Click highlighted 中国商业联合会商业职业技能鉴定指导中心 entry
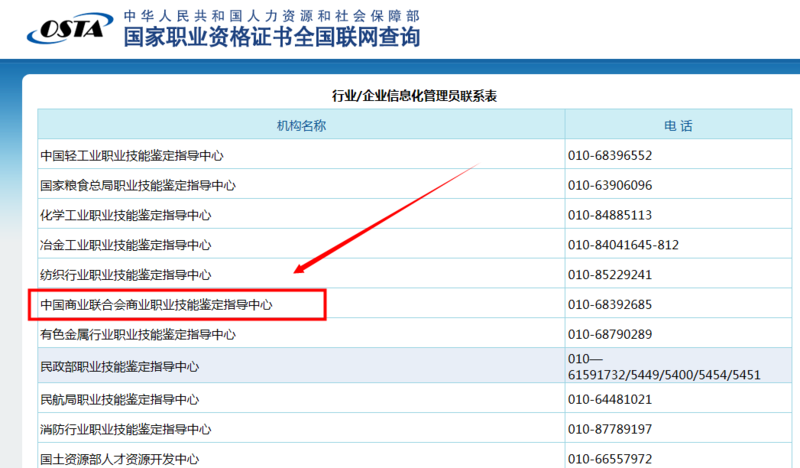 click(156, 304)
